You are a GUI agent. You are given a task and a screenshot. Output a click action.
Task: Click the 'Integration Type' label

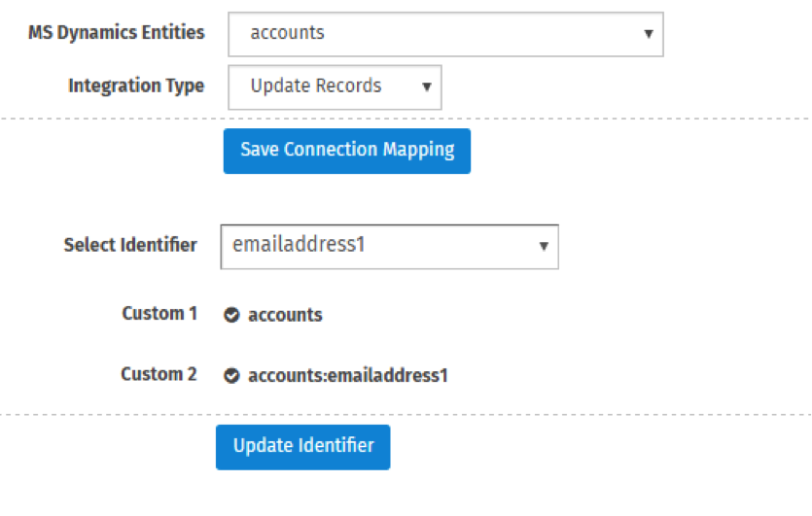click(136, 86)
